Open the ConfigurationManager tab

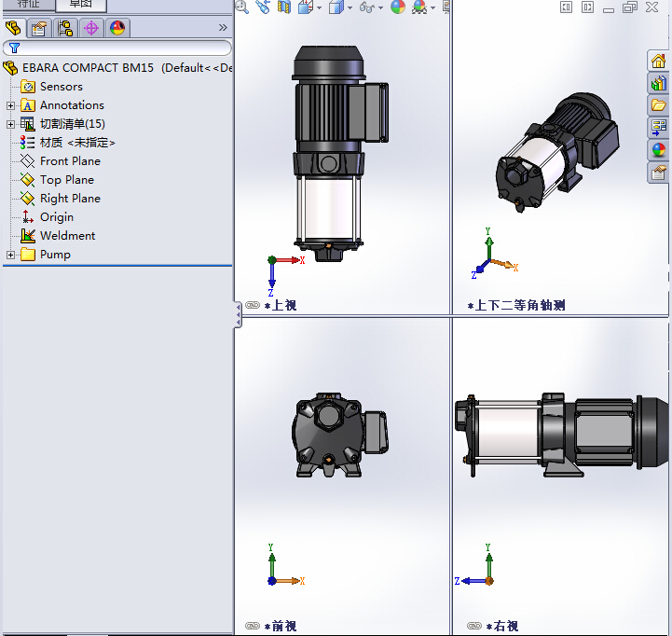65,28
